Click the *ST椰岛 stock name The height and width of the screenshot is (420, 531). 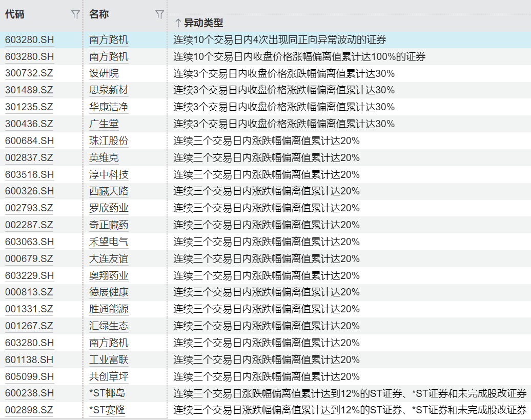(107, 393)
